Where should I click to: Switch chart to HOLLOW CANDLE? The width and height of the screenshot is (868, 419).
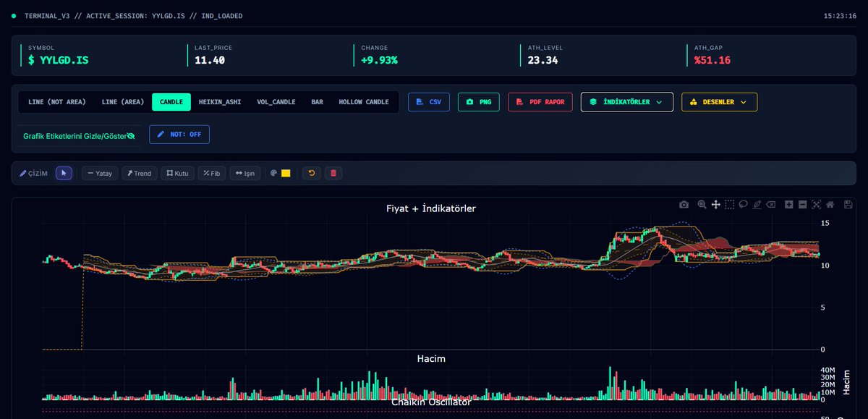coord(364,102)
